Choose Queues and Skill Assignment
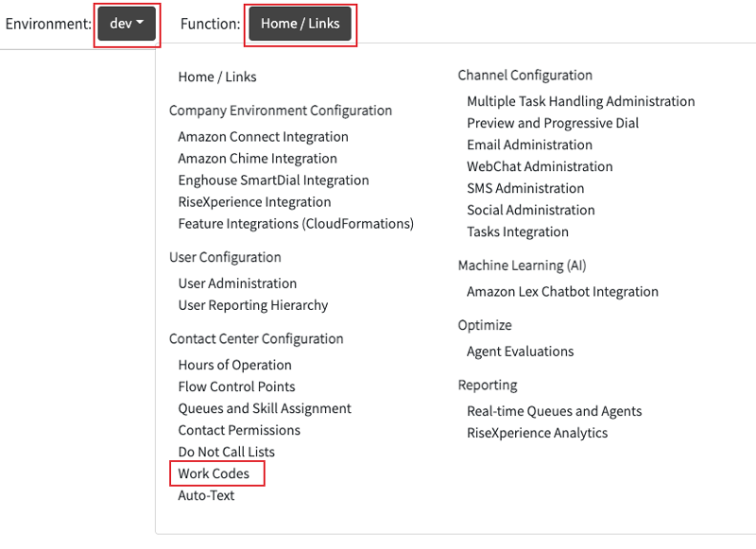The height and width of the screenshot is (549, 756). point(265,408)
